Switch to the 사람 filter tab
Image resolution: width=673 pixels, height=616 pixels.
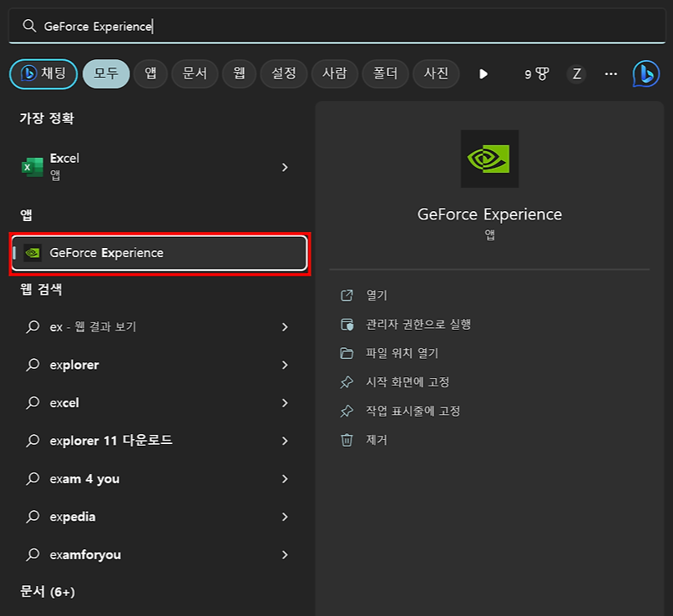coord(334,73)
